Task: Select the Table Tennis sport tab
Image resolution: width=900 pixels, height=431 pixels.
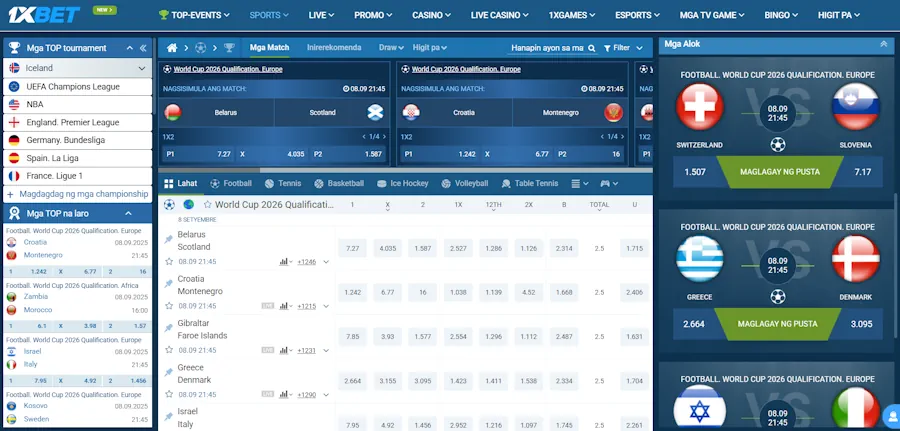Action: pyautogui.click(x=530, y=184)
